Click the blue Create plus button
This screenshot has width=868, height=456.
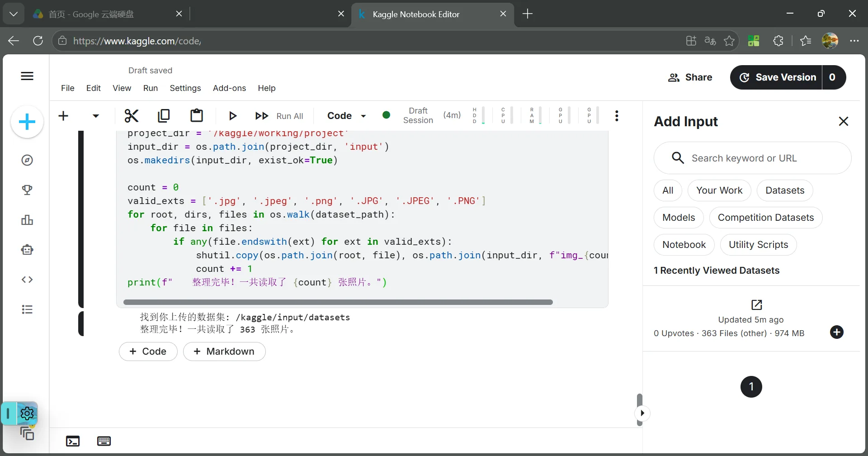click(x=27, y=122)
